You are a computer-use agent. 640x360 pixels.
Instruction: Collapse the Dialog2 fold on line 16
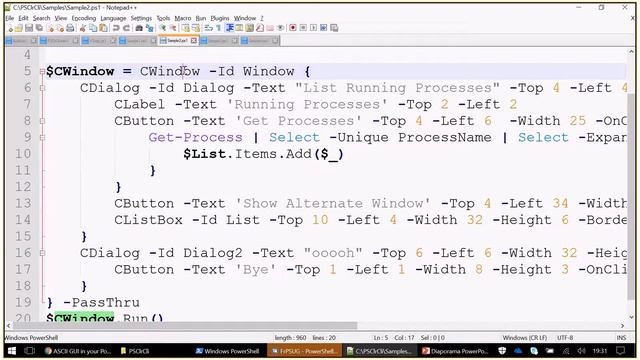tap(42, 253)
